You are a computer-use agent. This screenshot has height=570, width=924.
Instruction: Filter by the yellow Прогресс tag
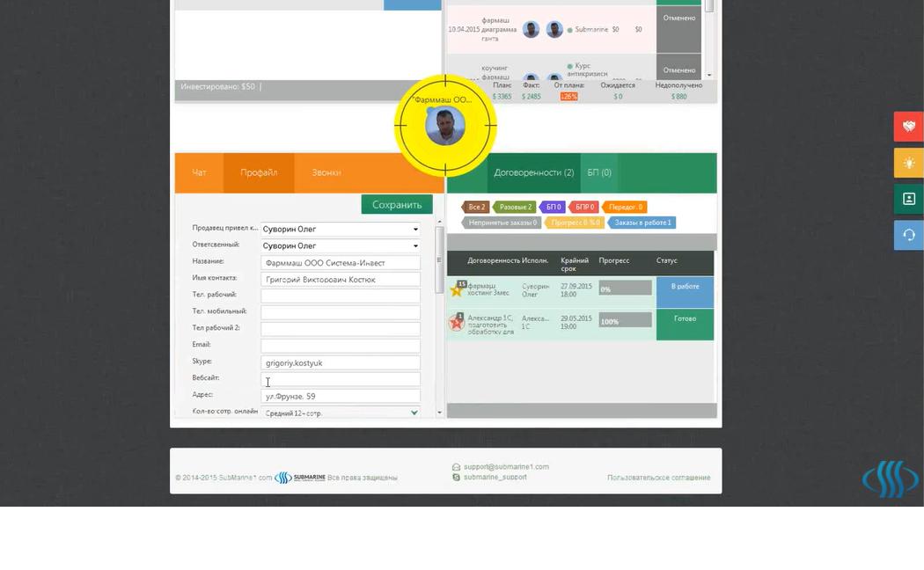click(575, 223)
